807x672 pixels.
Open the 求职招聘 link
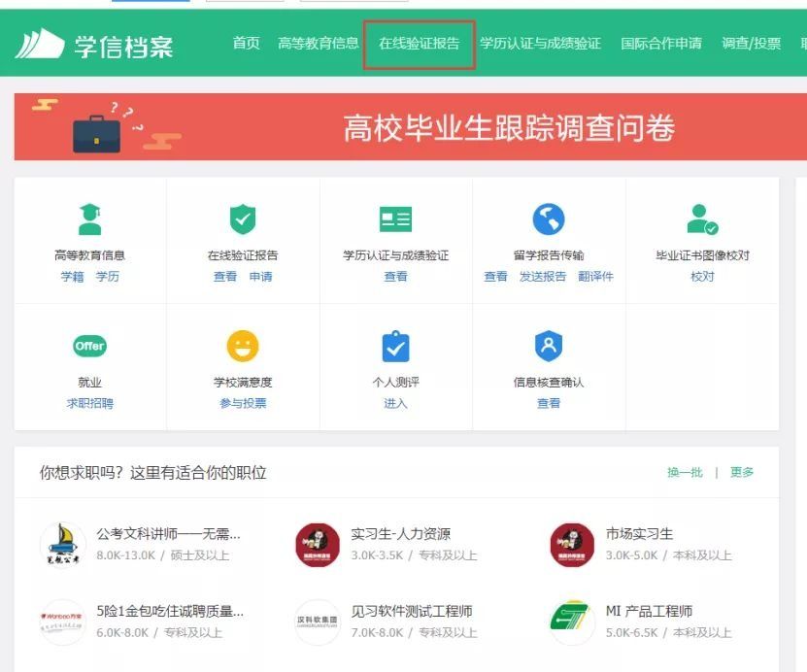click(89, 403)
